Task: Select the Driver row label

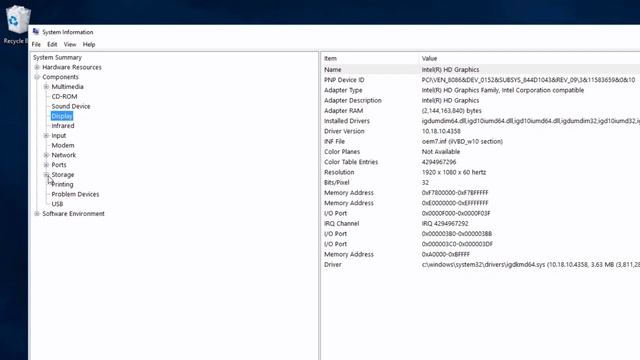Action: (x=333, y=264)
